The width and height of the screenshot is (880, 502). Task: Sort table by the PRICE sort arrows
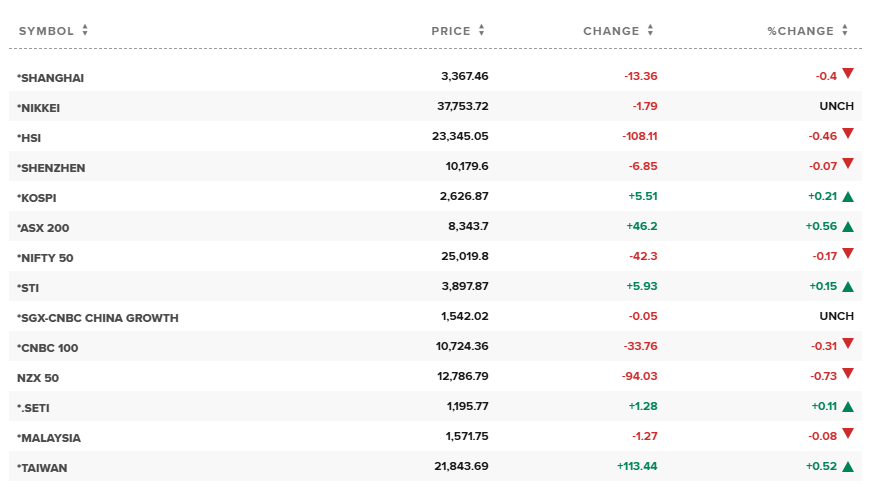point(481,31)
